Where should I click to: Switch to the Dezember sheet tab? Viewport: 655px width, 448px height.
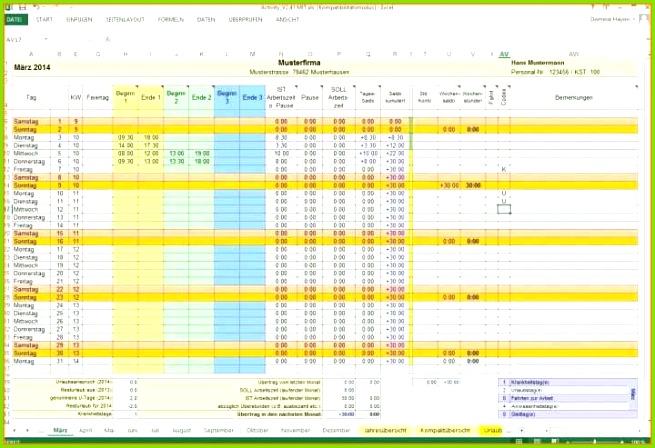pos(336,430)
